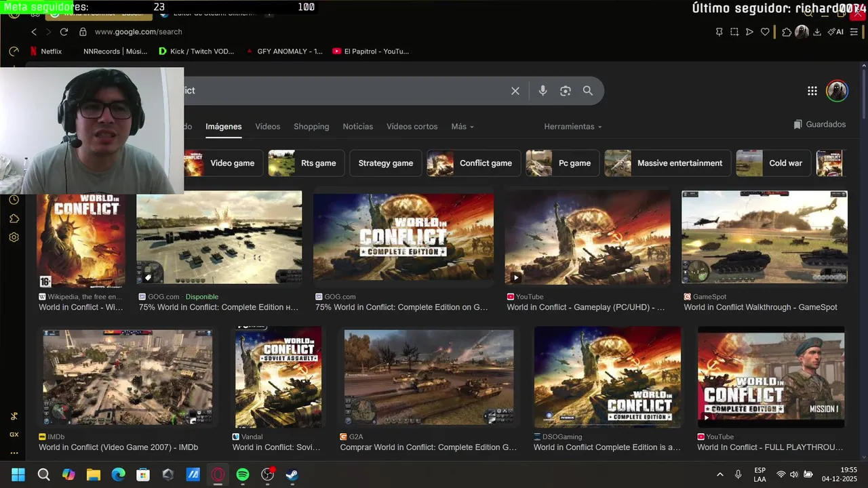The image size is (868, 488).
Task: Switch to the Shopping tab
Action: pyautogui.click(x=311, y=127)
